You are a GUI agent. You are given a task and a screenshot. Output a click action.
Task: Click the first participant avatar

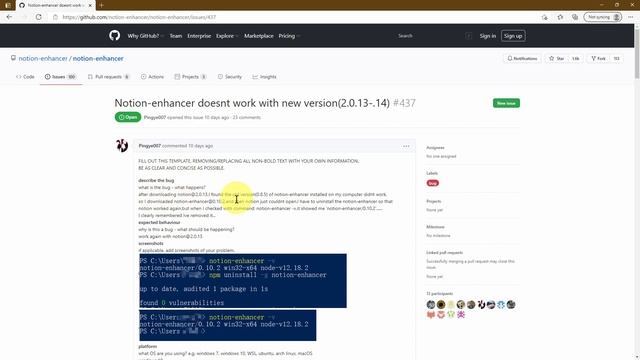pos(431,304)
